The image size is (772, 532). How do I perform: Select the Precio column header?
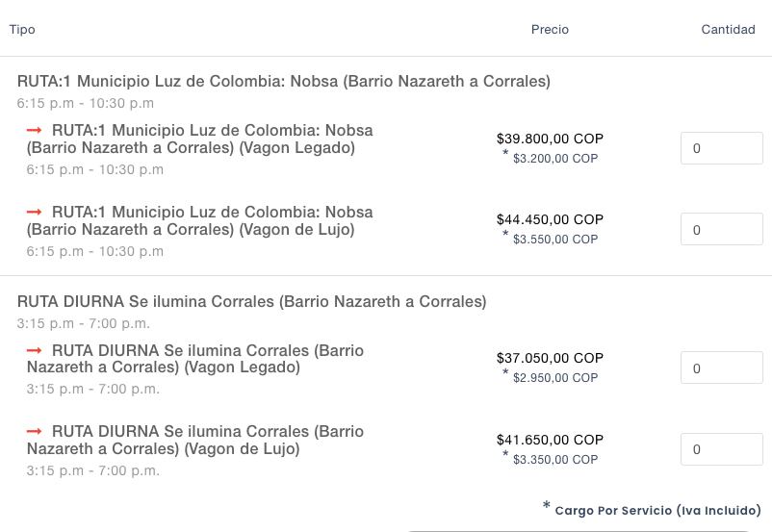coord(550,30)
